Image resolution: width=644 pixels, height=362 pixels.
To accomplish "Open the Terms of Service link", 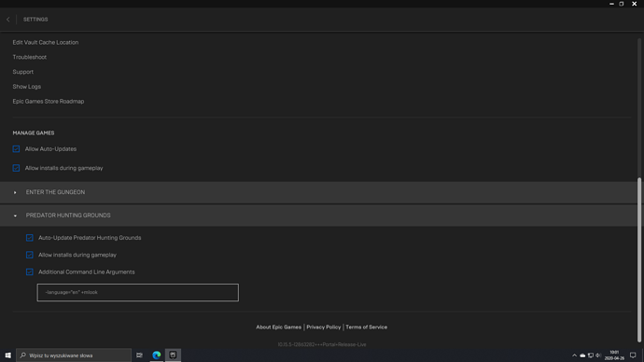I will (367, 327).
